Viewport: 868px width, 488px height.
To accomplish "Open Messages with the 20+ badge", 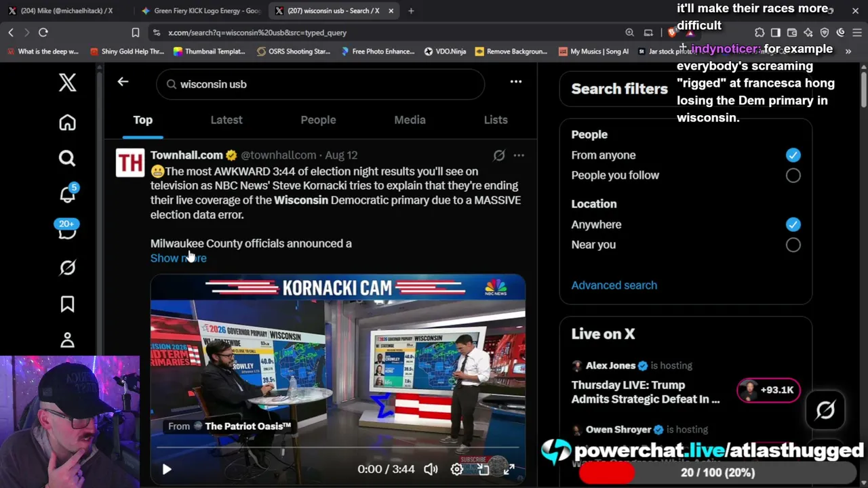I will pyautogui.click(x=67, y=230).
